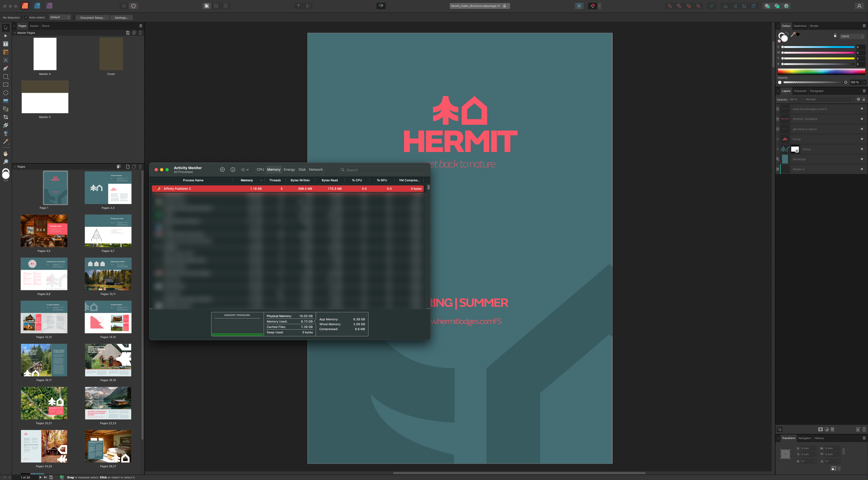The image size is (868, 480).
Task: Select the Rectangle shape tool
Action: pos(5,76)
